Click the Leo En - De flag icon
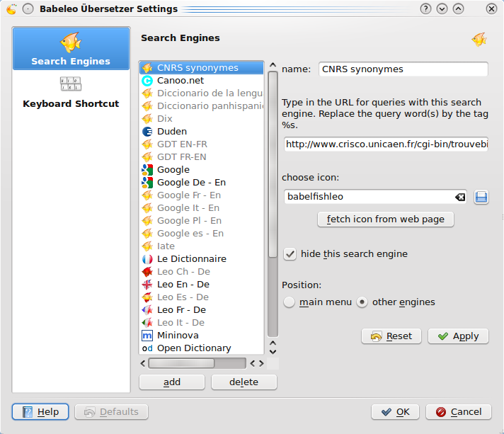Viewport: 504px width, 434px height. coord(147,285)
